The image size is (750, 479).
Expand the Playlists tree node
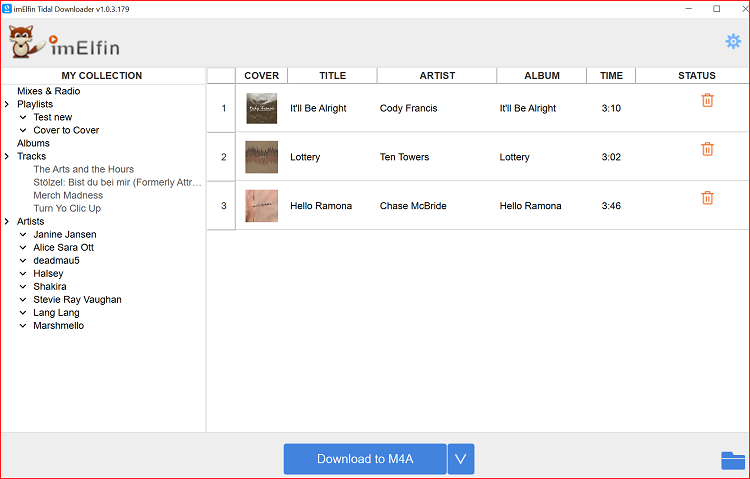pyautogui.click(x=7, y=104)
